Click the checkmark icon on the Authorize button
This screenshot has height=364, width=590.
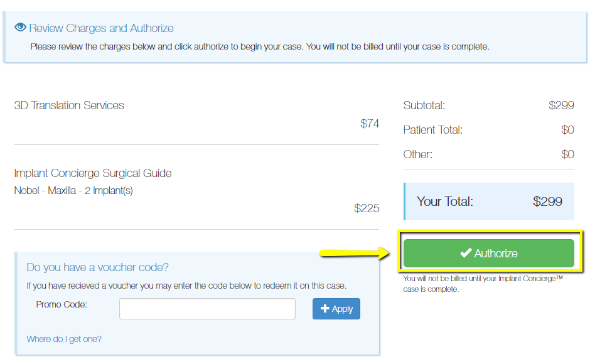(466, 253)
